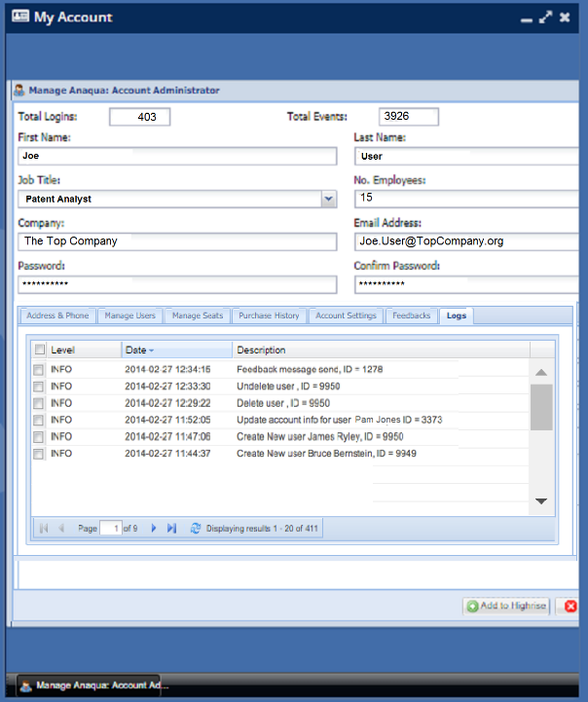The height and width of the screenshot is (702, 588).
Task: Click the logs scrollbar up arrow
Action: coord(541,373)
